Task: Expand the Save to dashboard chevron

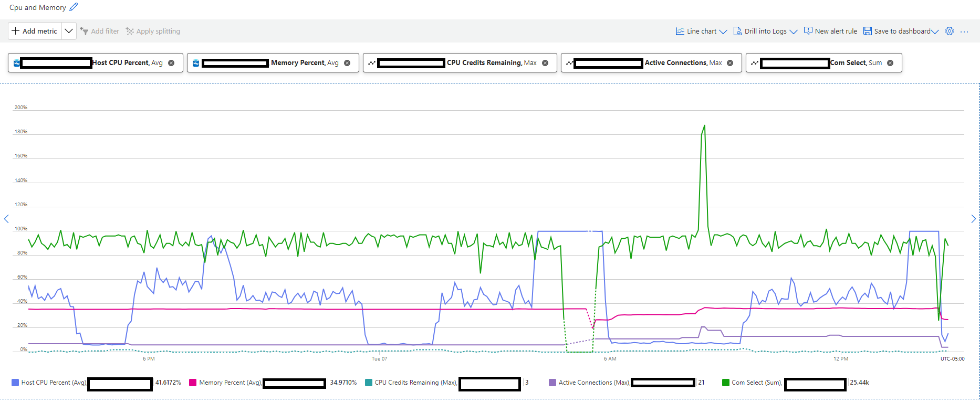Action: pyautogui.click(x=935, y=31)
